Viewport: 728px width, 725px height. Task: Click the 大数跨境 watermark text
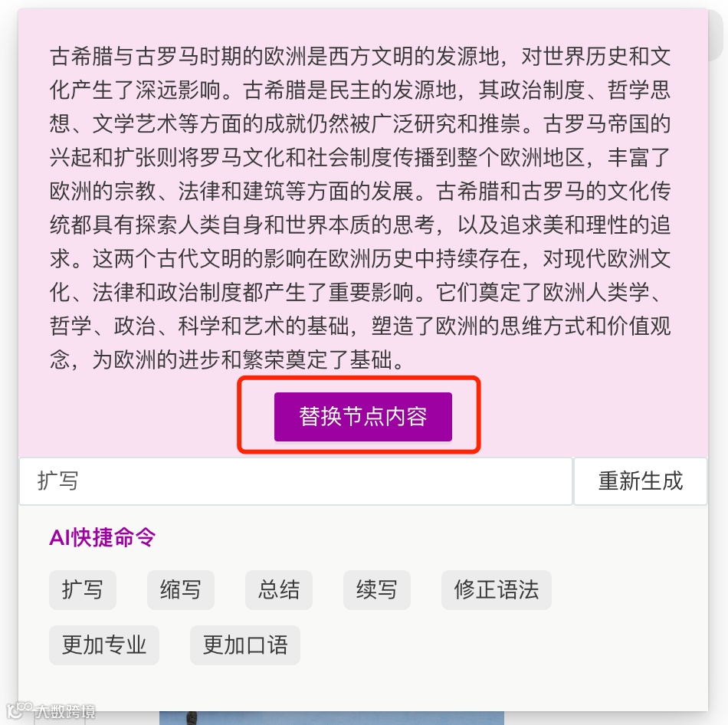[65, 711]
